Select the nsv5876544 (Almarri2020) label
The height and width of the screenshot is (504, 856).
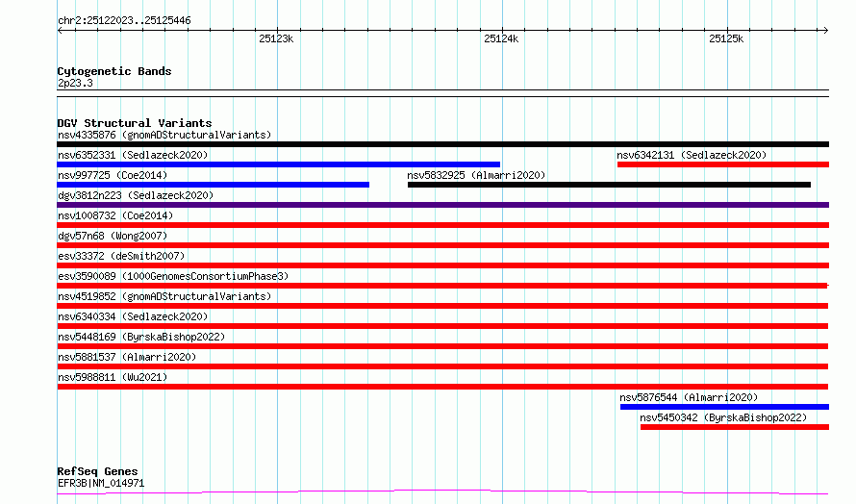[689, 397]
